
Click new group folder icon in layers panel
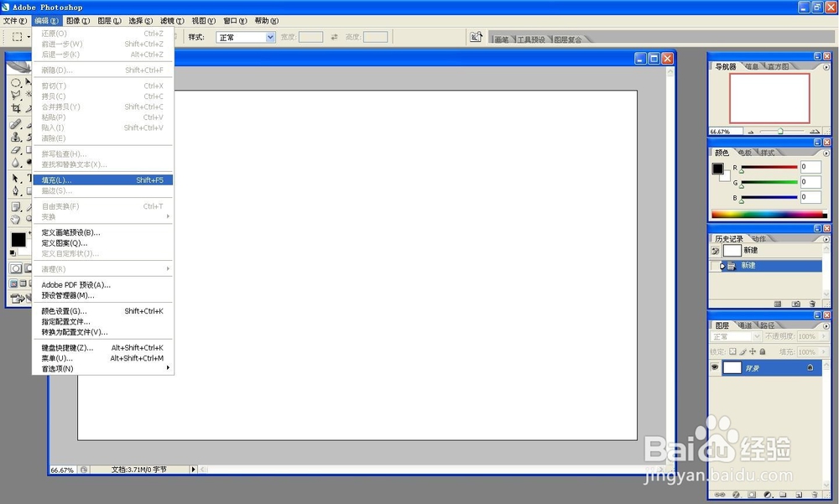(x=783, y=495)
